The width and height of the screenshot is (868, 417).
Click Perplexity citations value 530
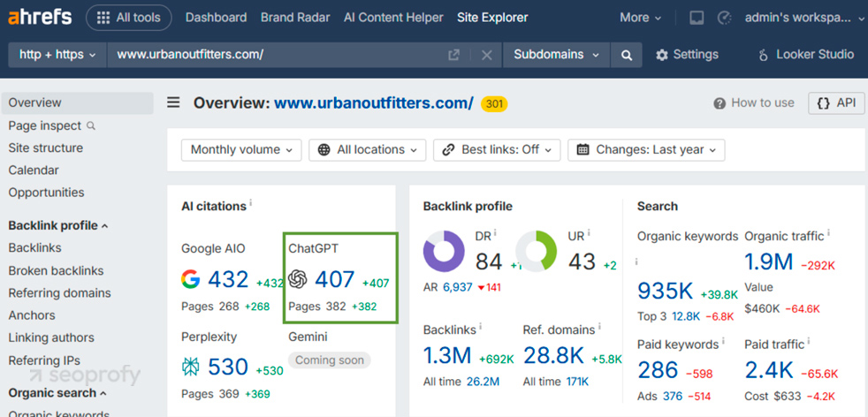(x=228, y=367)
